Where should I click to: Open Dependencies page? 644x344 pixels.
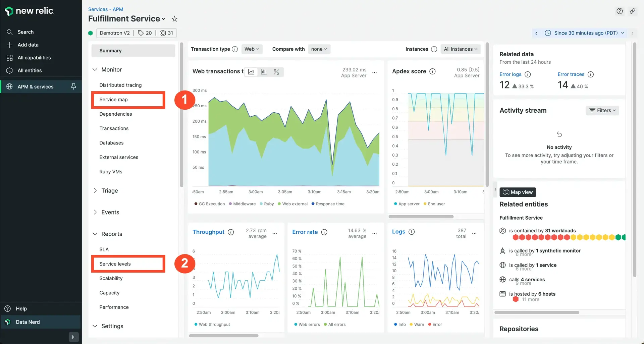[116, 114]
